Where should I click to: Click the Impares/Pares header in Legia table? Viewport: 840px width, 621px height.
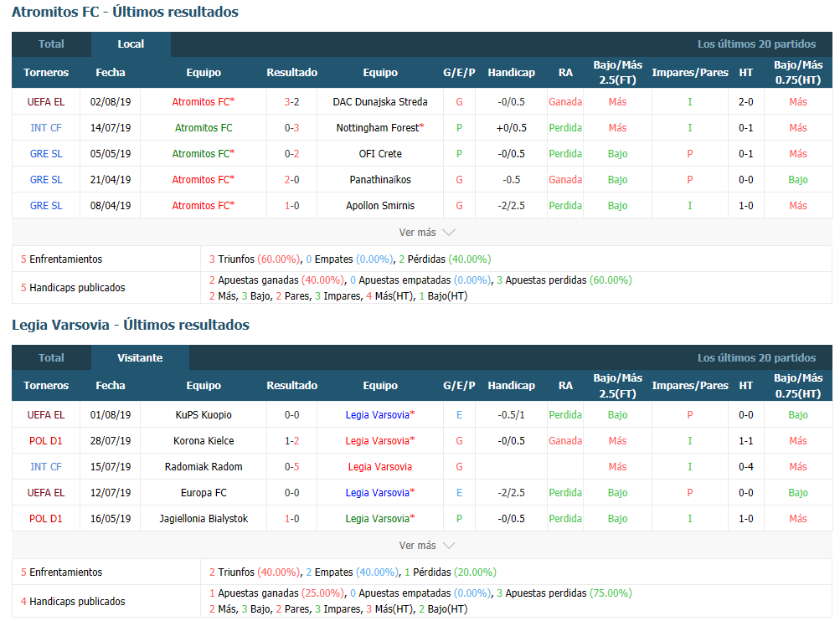(x=690, y=386)
